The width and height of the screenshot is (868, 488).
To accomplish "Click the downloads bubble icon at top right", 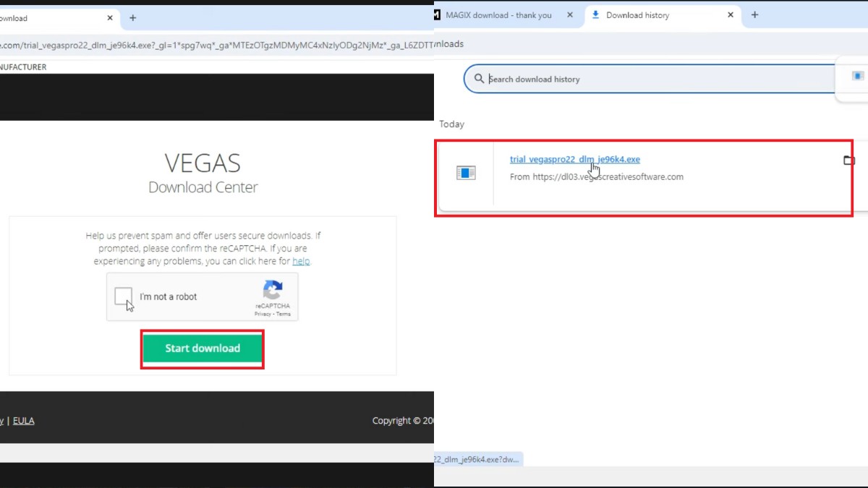I will [x=858, y=76].
